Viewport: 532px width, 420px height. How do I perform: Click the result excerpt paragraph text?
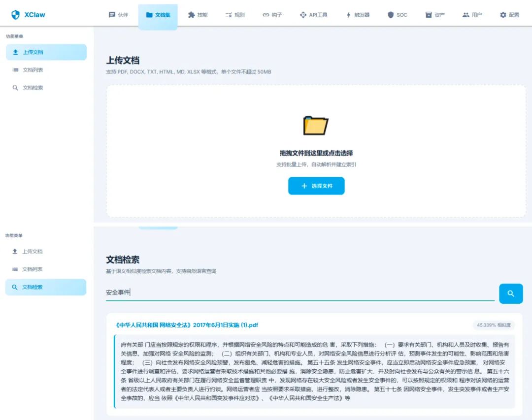[x=315, y=371]
